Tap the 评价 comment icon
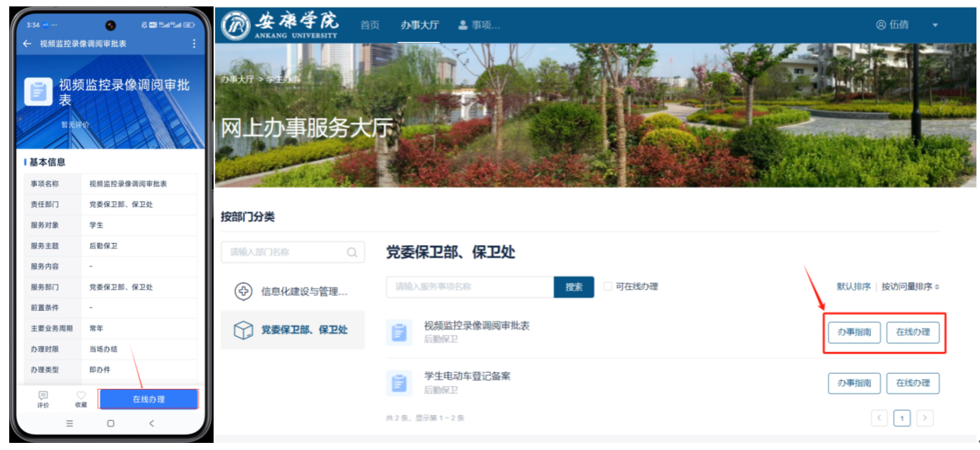 pos(43,396)
